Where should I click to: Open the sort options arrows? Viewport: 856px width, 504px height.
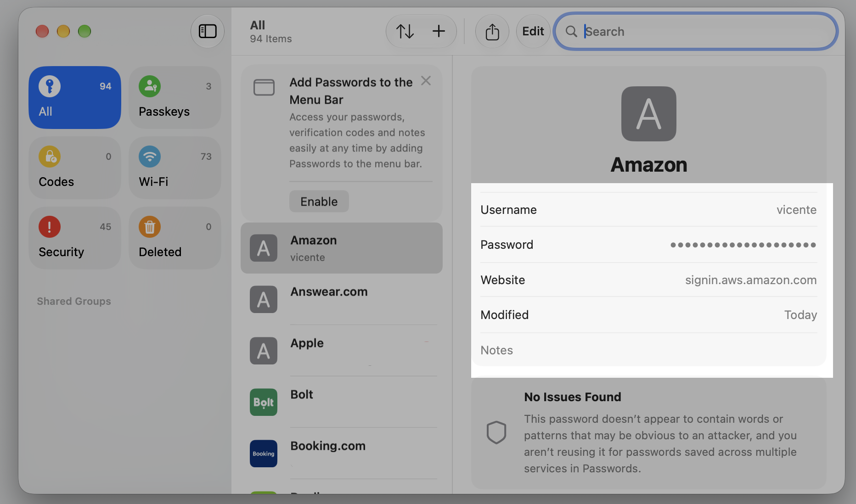(x=405, y=31)
